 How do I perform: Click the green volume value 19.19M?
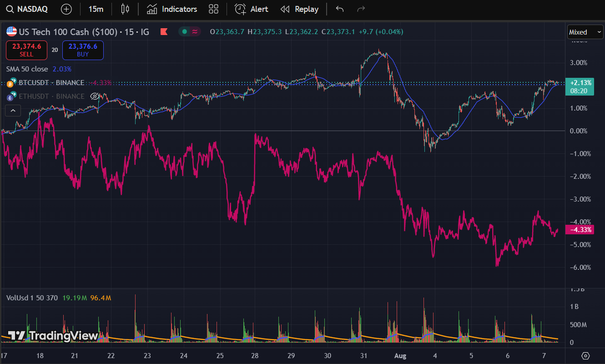[75, 298]
